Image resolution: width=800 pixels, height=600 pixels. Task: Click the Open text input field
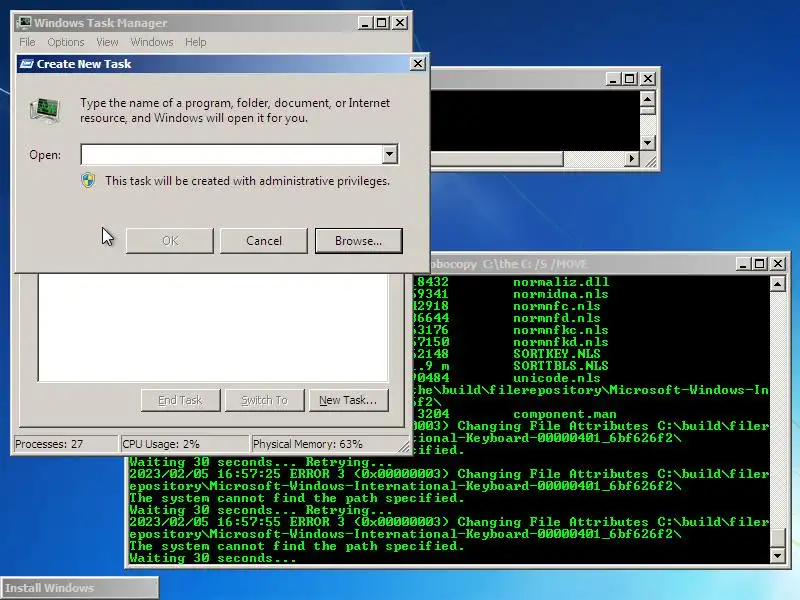pyautogui.click(x=232, y=154)
